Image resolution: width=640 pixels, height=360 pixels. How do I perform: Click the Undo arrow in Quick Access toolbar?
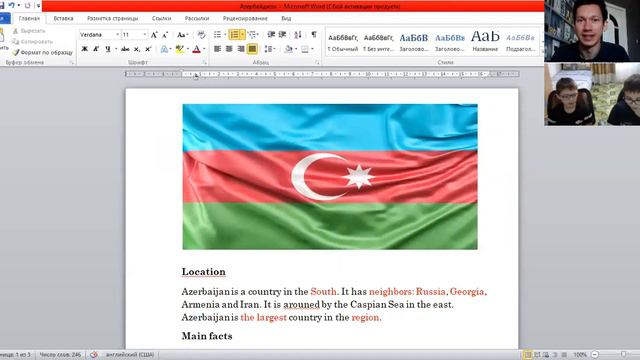11,5
